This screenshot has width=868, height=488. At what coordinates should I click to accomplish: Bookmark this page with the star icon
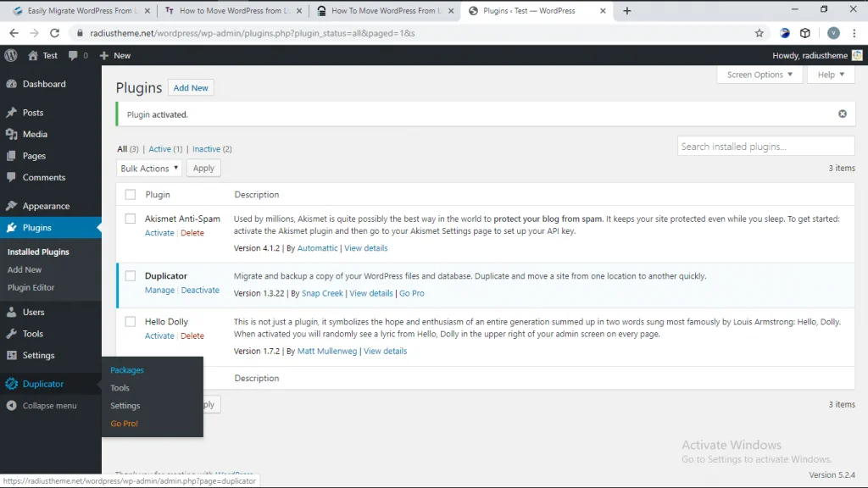coord(759,33)
